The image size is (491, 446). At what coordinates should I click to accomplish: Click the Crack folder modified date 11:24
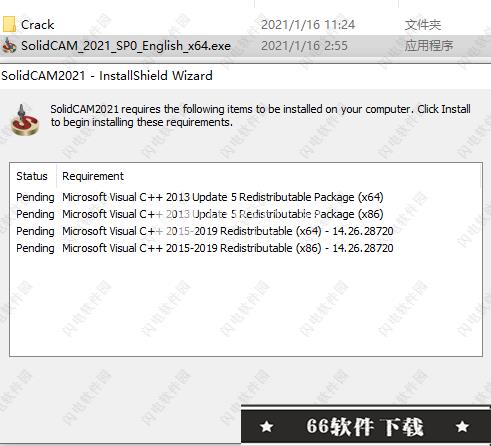308,25
